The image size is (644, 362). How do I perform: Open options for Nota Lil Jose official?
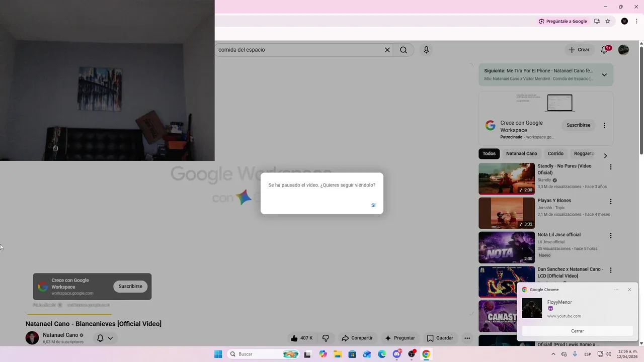(611, 236)
